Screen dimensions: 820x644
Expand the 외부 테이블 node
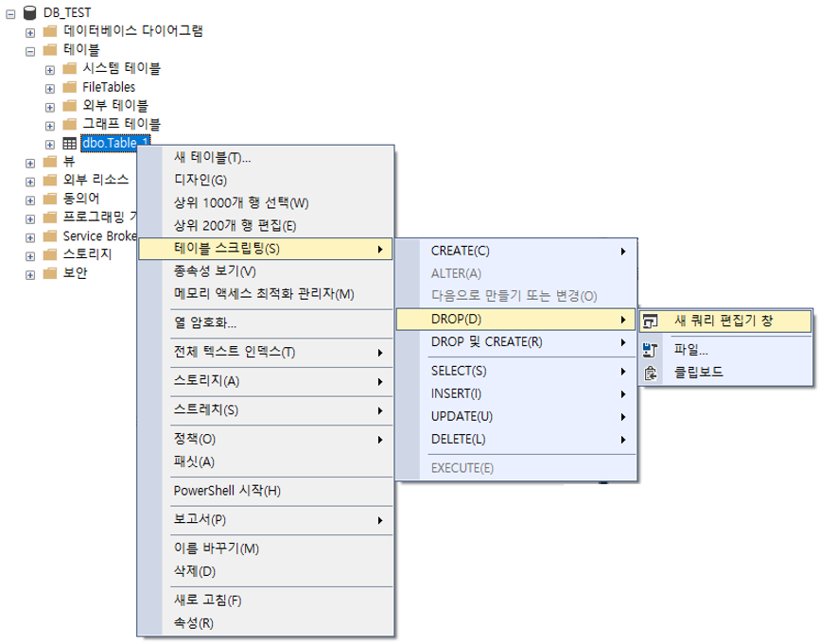pyautogui.click(x=50, y=108)
